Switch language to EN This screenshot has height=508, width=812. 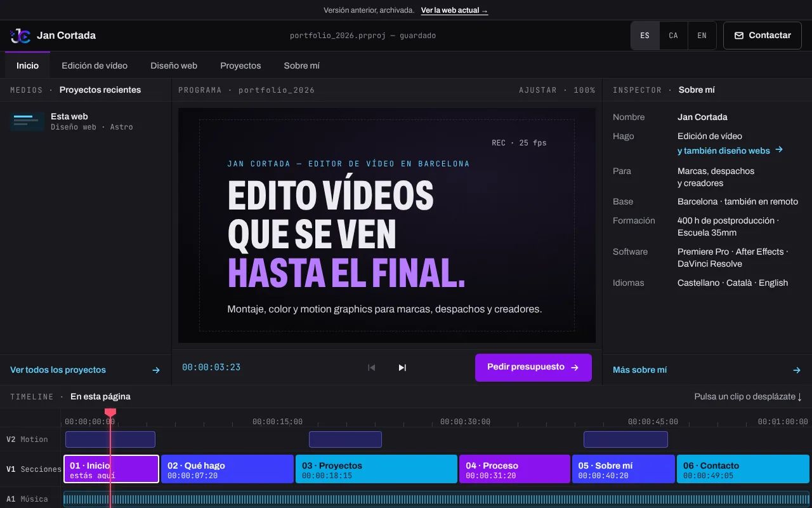(x=702, y=36)
